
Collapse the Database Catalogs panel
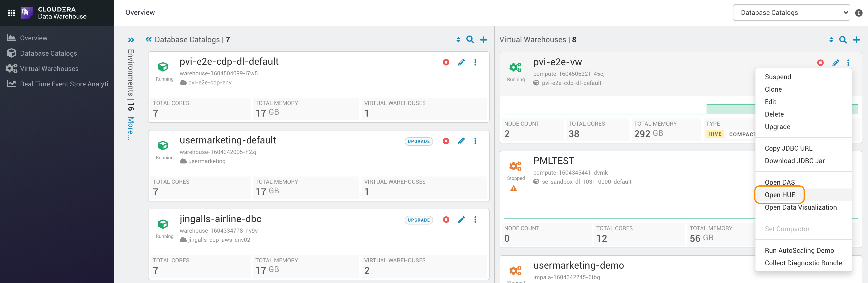[148, 40]
